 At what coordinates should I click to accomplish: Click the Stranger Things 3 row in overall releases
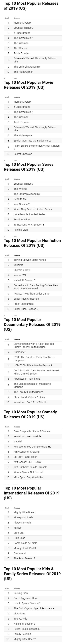[x=33, y=28]
